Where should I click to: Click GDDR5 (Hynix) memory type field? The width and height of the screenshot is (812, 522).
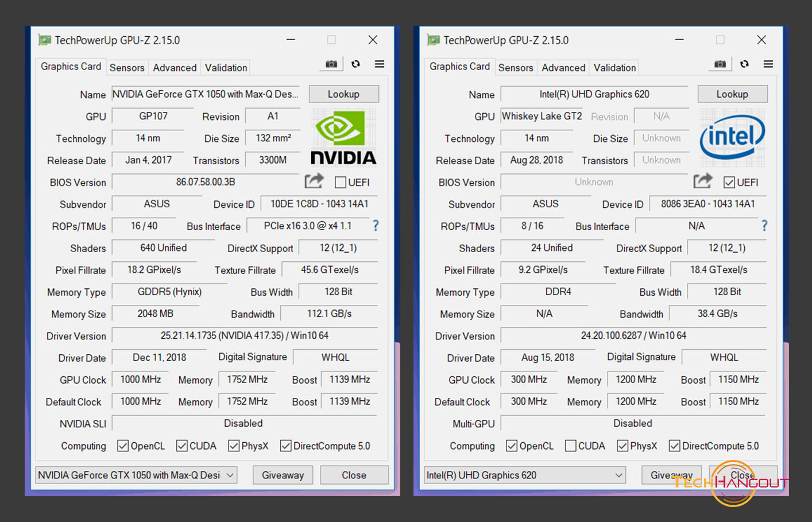pos(169,292)
